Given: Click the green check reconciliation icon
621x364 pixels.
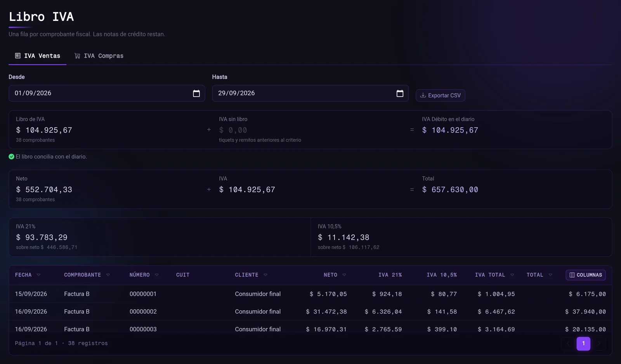Looking at the screenshot, I should 11,157.
